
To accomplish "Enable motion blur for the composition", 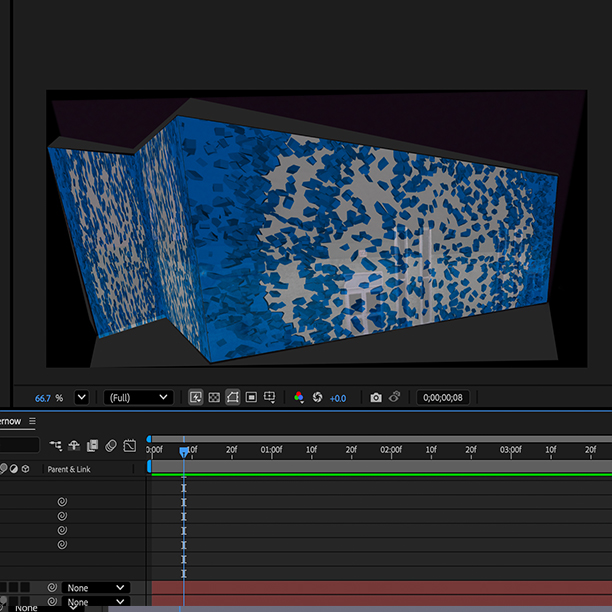I will 111,445.
